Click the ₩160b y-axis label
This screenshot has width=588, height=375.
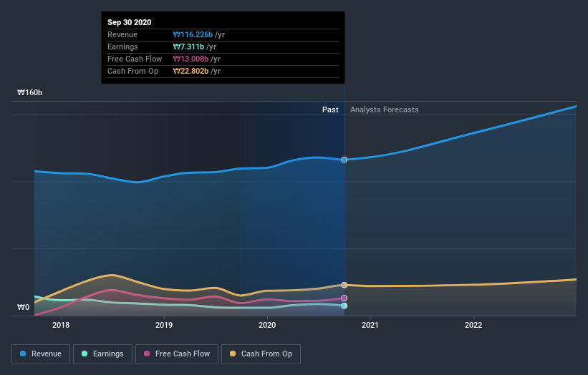pyautogui.click(x=29, y=92)
